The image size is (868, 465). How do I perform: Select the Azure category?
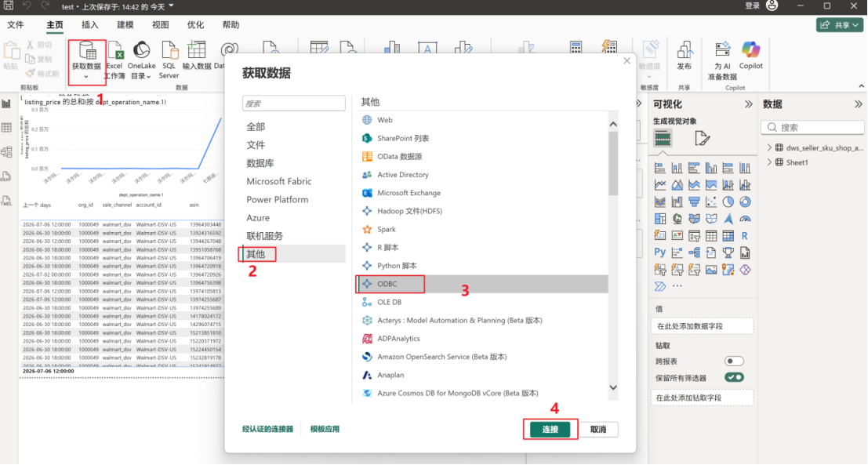tap(293, 218)
